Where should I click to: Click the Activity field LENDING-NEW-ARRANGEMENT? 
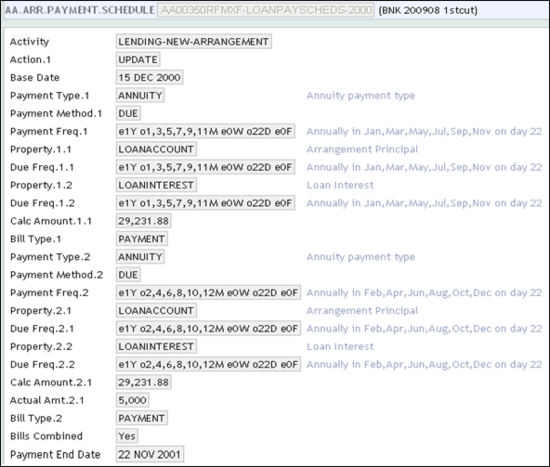tap(194, 41)
